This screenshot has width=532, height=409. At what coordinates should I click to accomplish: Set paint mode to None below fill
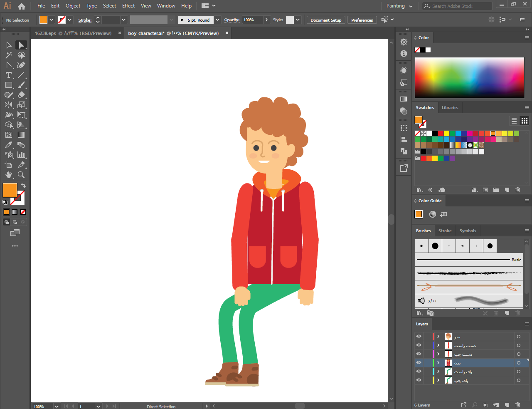[x=23, y=212]
